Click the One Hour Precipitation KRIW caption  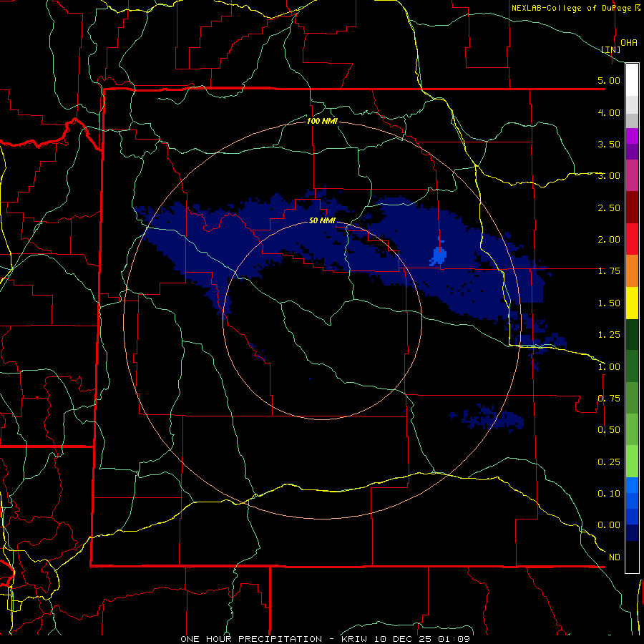click(325, 639)
